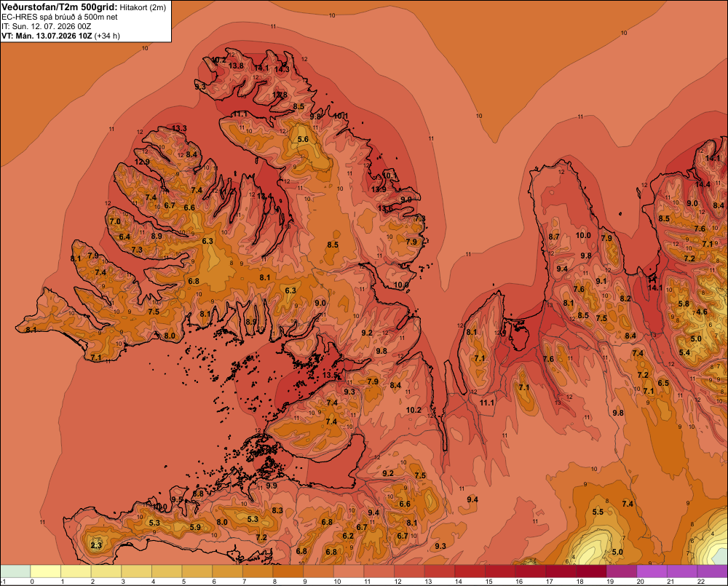Viewport: 728px width, 586px height.
Task: Click the "7.0" temperature value
Action: tap(115, 221)
